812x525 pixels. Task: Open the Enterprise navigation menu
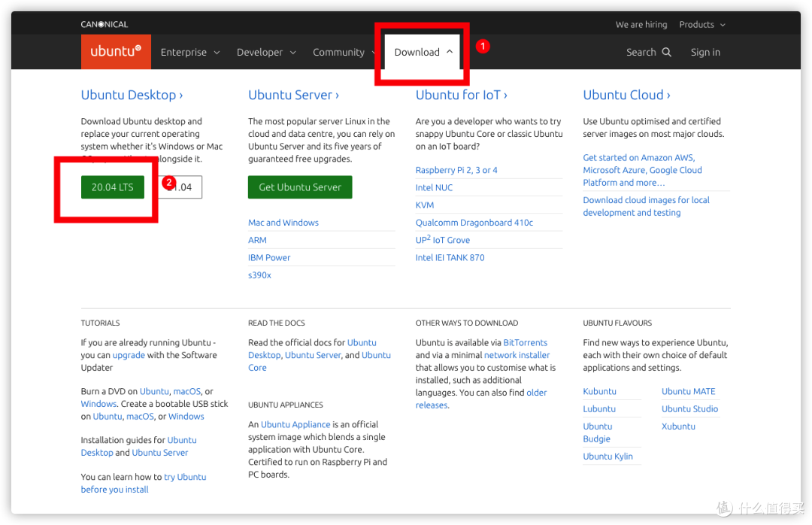tap(183, 53)
